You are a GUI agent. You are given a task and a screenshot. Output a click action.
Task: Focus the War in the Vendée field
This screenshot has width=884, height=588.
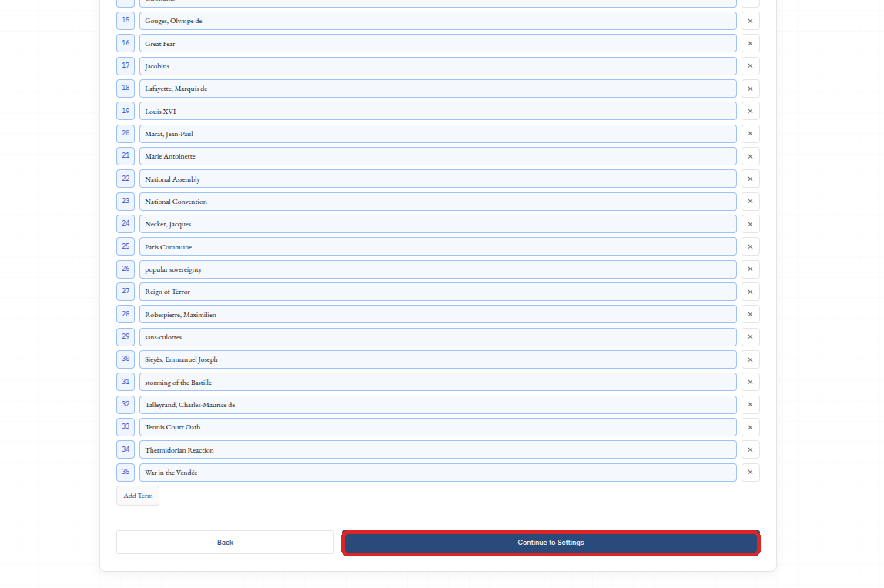pos(438,472)
